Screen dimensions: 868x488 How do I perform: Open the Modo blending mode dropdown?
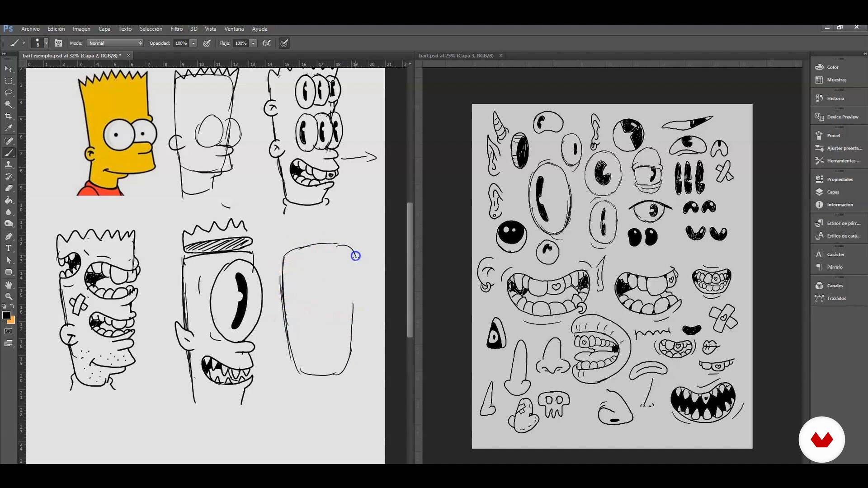(115, 43)
